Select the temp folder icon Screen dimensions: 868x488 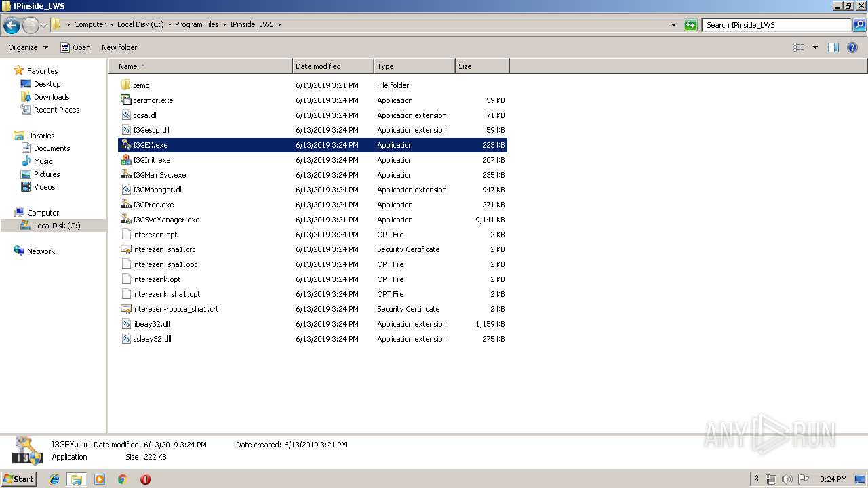click(x=125, y=85)
